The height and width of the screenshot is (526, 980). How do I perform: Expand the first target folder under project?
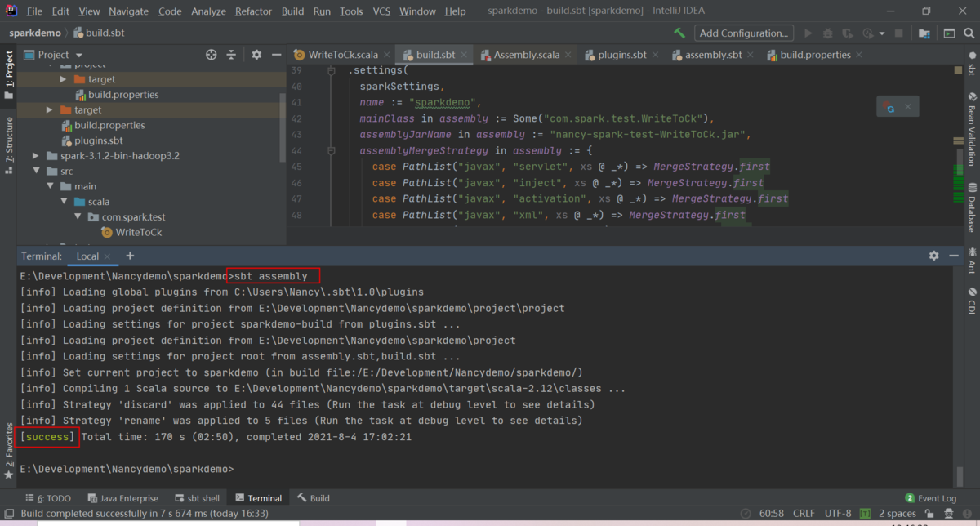[64, 79]
